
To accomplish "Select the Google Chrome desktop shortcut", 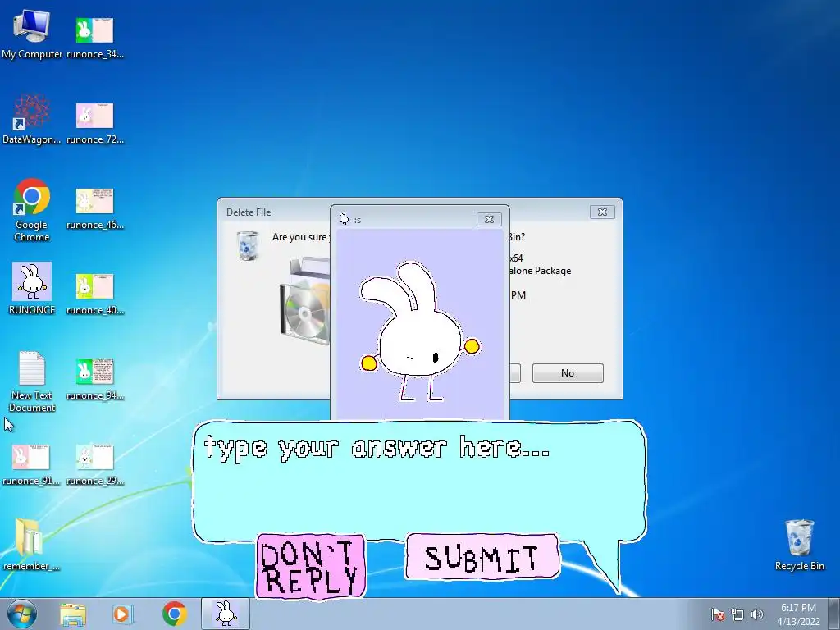I will point(32,210).
